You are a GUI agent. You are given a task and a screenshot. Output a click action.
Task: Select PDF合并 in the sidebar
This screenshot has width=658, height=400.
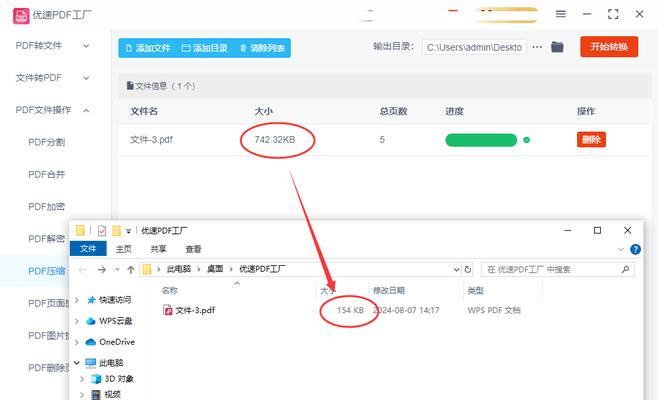(47, 174)
